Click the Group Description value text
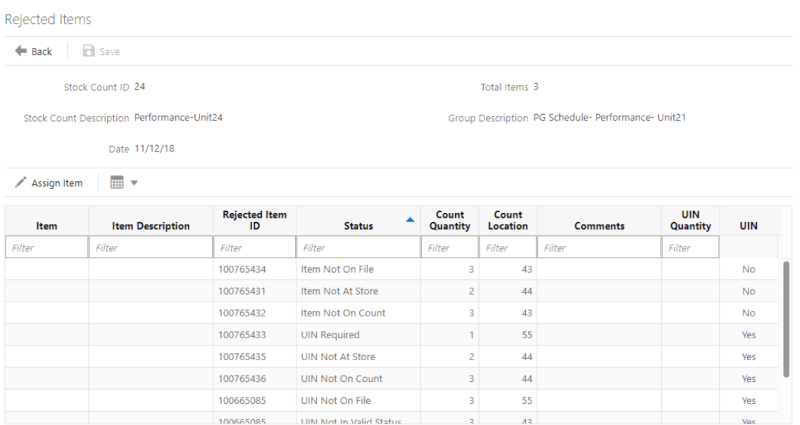Screen dimensions: 800x425 click(x=610, y=117)
